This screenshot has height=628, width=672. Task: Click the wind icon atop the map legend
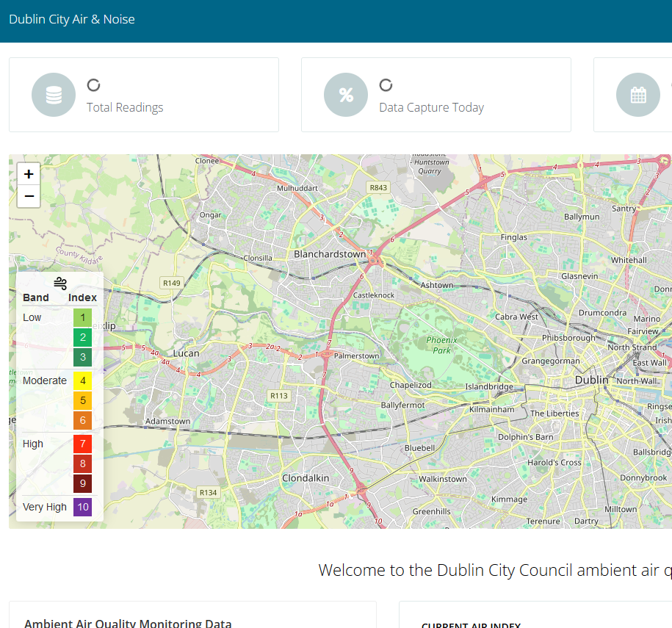59,282
